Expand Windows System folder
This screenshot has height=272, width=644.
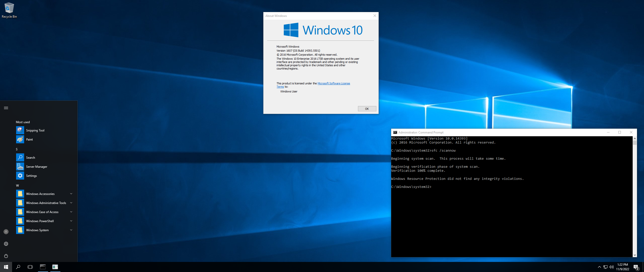(x=44, y=230)
